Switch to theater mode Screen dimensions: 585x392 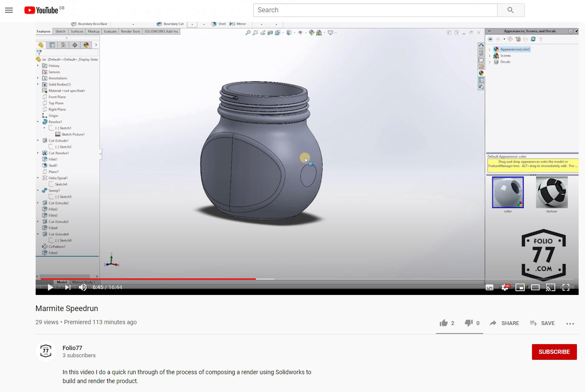click(x=535, y=287)
